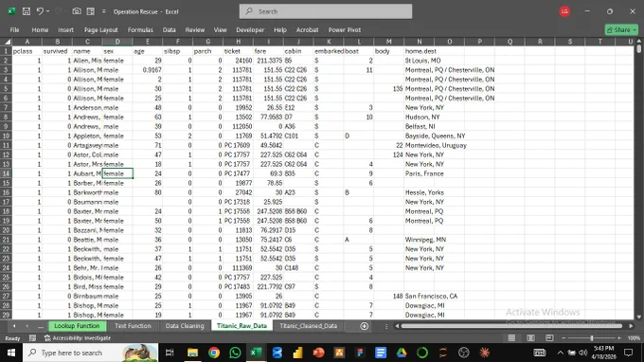Open the Data ribbon tab
The image size is (644, 362).
point(169,30)
